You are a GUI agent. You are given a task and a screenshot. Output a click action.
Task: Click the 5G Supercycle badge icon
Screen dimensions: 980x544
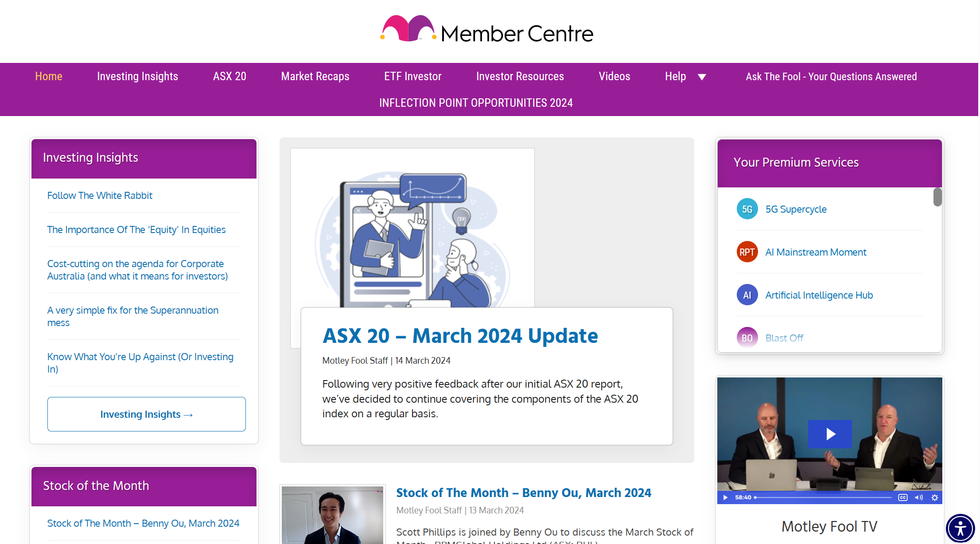[x=747, y=209]
